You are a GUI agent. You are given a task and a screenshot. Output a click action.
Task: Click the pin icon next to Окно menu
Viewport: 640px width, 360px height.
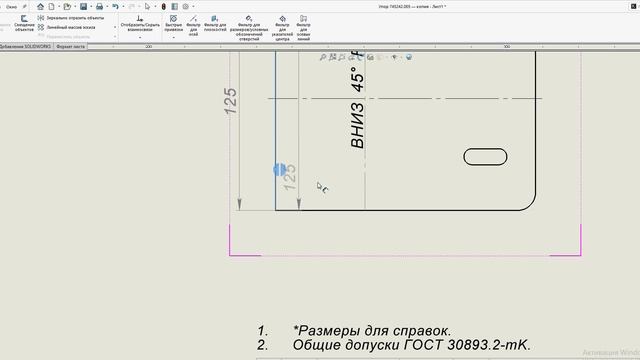tap(24, 7)
